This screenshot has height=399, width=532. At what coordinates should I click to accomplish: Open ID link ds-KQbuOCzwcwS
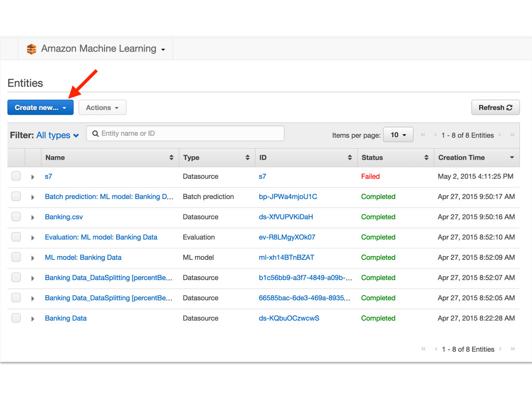tap(289, 318)
